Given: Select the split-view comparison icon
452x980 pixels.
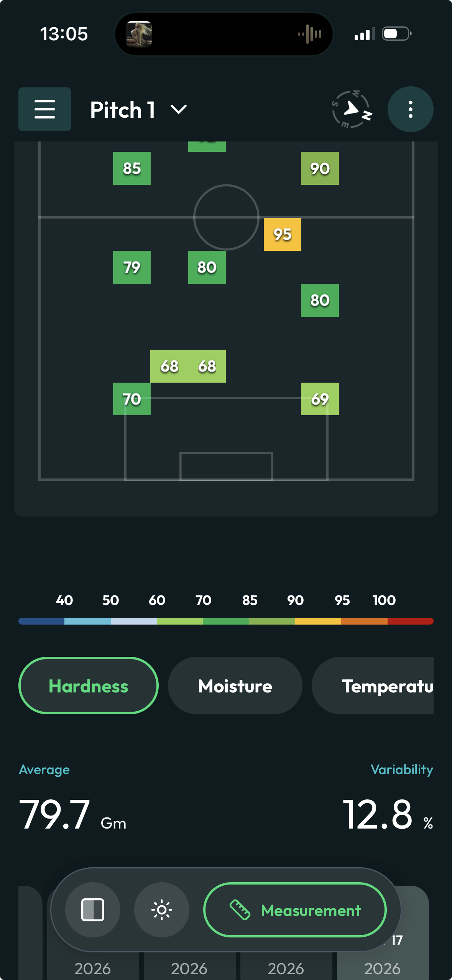Looking at the screenshot, I should [x=92, y=909].
